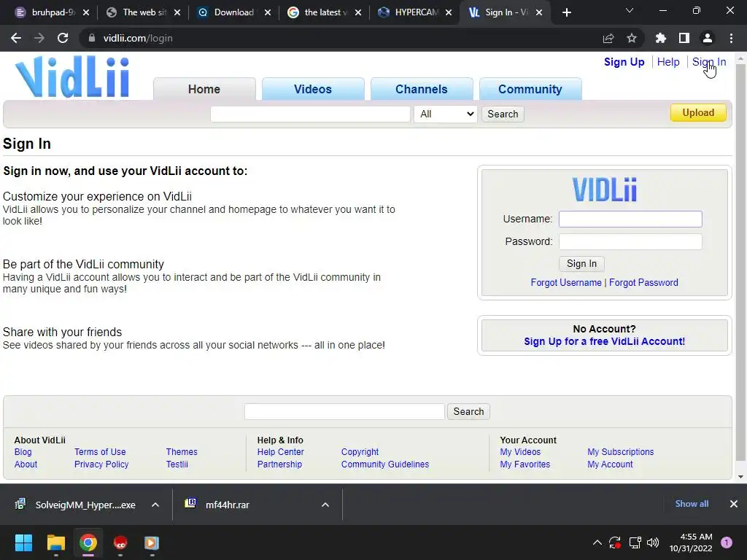Open the Privacy Policy footer link
The width and height of the screenshot is (747, 560).
(x=101, y=464)
